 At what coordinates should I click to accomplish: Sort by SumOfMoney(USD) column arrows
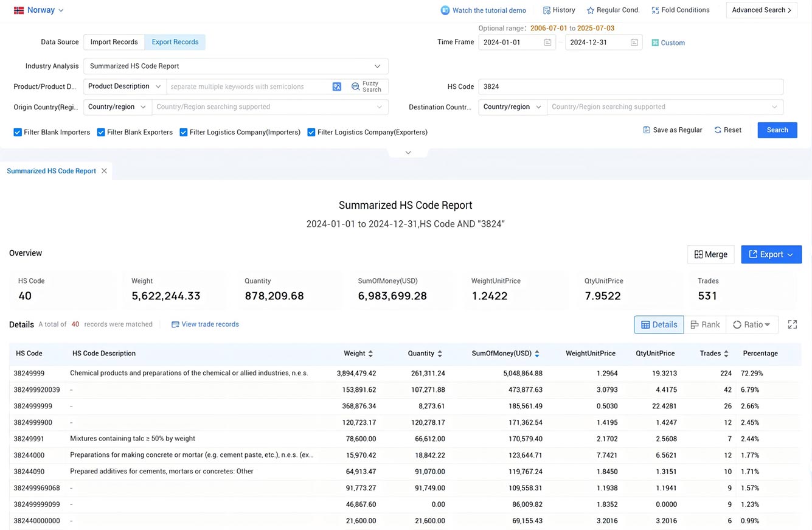[x=536, y=354]
